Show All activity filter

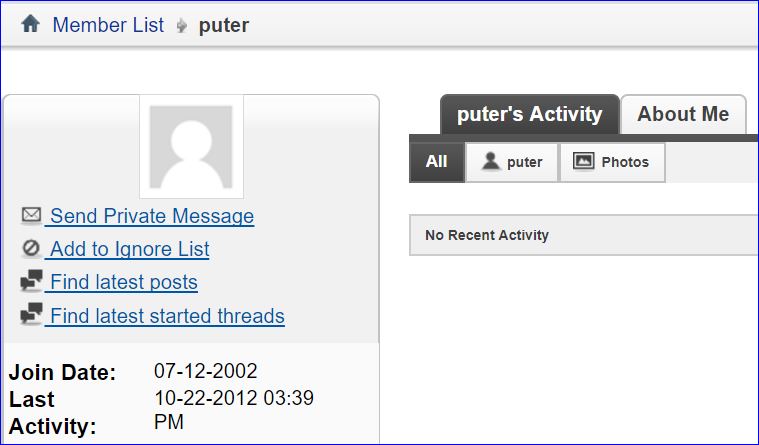(x=436, y=162)
